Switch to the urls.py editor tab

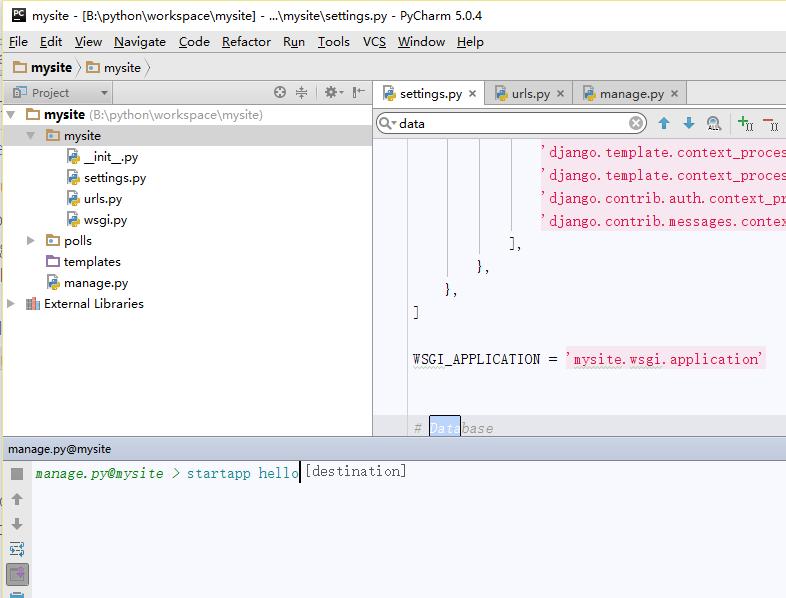pos(529,94)
